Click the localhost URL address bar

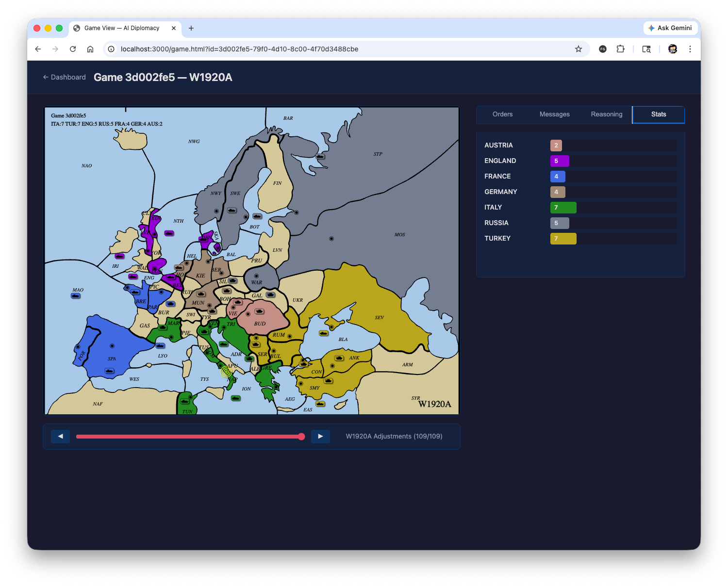[x=340, y=49]
